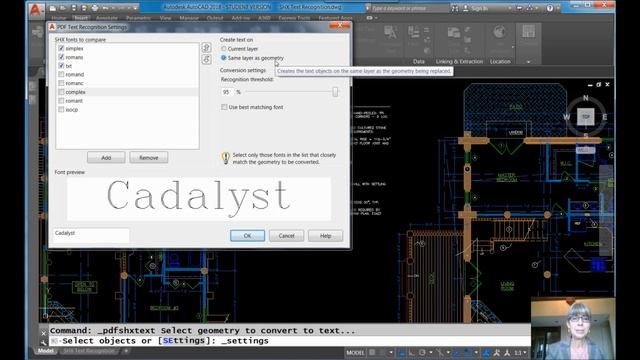The height and width of the screenshot is (360, 640).
Task: Expand the Sign In dropdown arrow
Action: point(510,8)
